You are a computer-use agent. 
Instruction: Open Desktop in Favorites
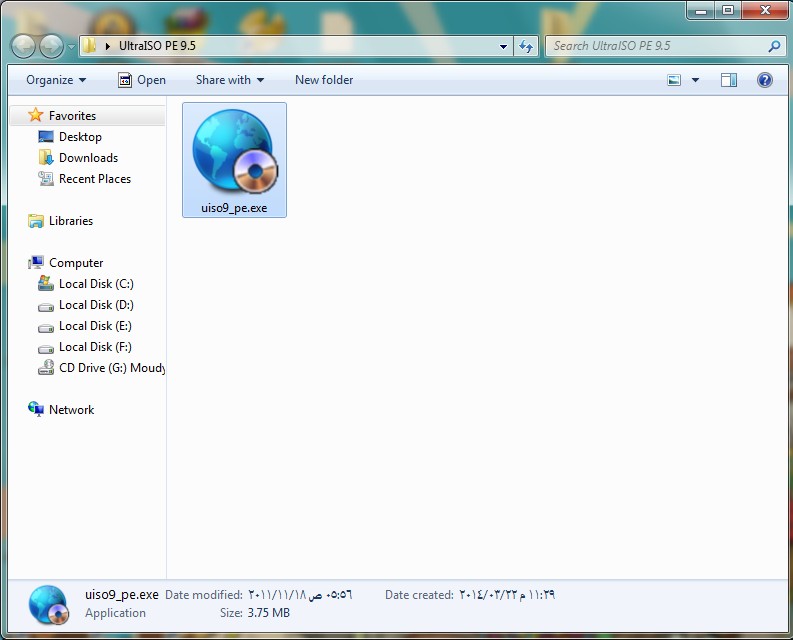(x=80, y=137)
